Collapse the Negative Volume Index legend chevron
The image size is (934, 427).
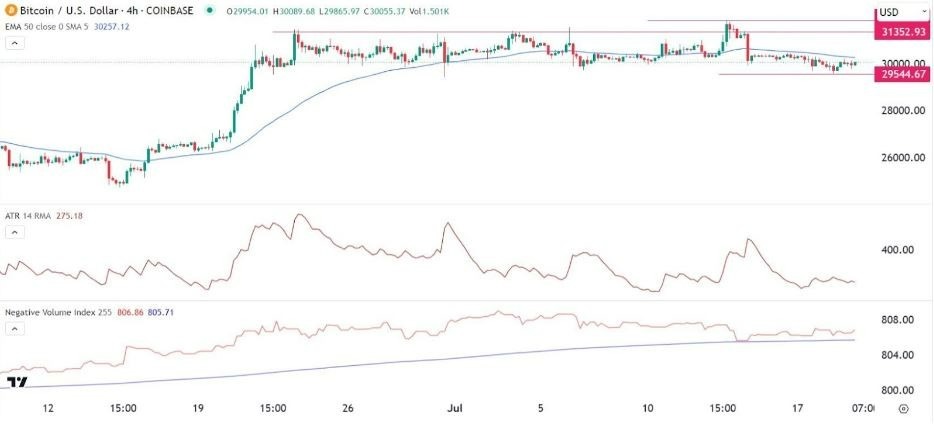(15, 328)
